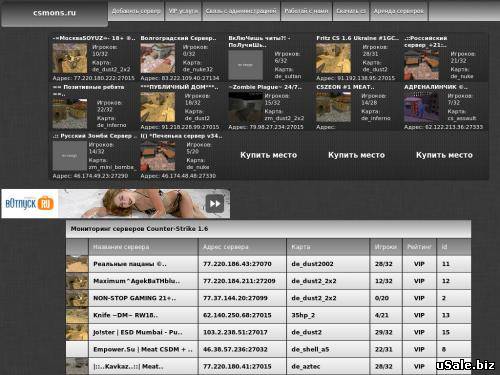Click the вОтпуск.ru banner logo
The height and width of the screenshot is (375, 500).
coord(30,204)
